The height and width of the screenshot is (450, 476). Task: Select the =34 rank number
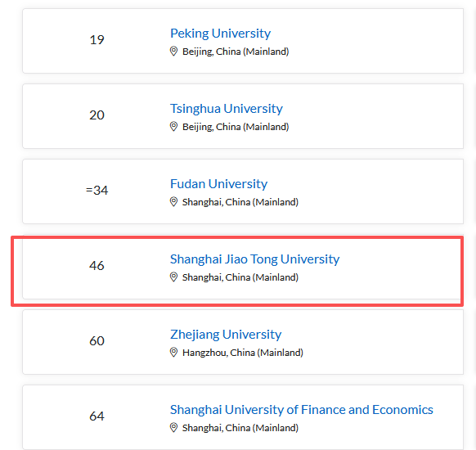97,191
